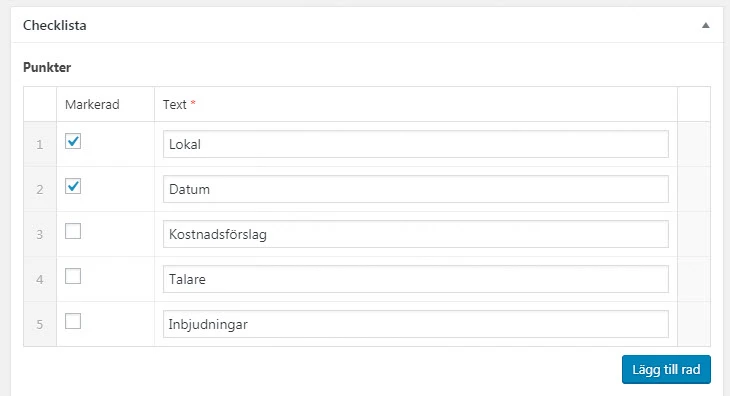Click into the Kostnadsförslag text field

416,234
